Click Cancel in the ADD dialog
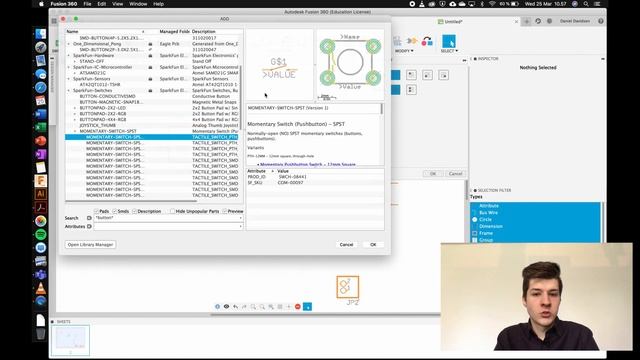The image size is (640, 360). point(346,244)
